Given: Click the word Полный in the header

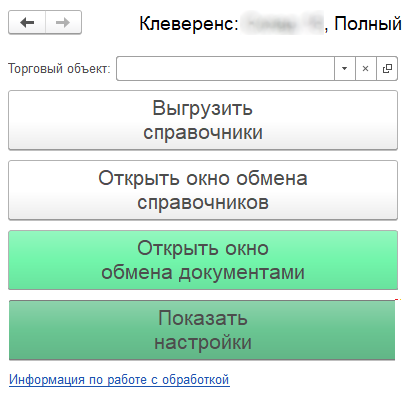Looking at the screenshot, I should (x=368, y=24).
